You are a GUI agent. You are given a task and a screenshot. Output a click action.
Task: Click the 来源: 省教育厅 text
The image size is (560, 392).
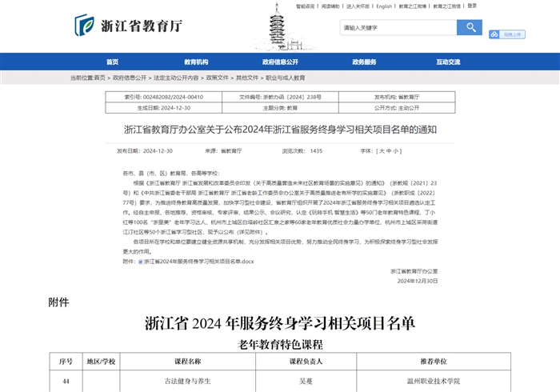coord(223,151)
